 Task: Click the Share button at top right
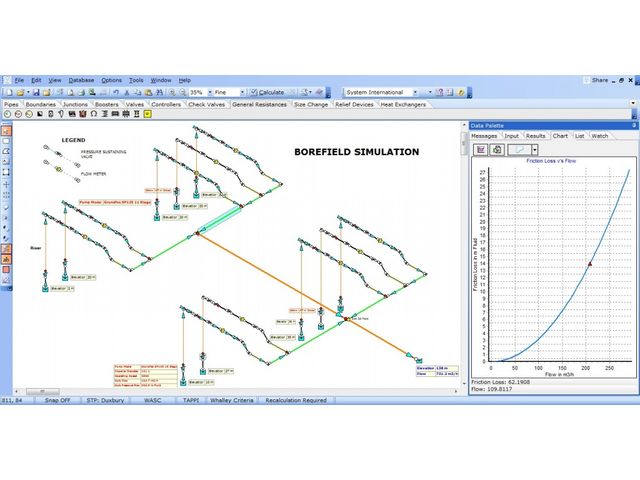598,80
